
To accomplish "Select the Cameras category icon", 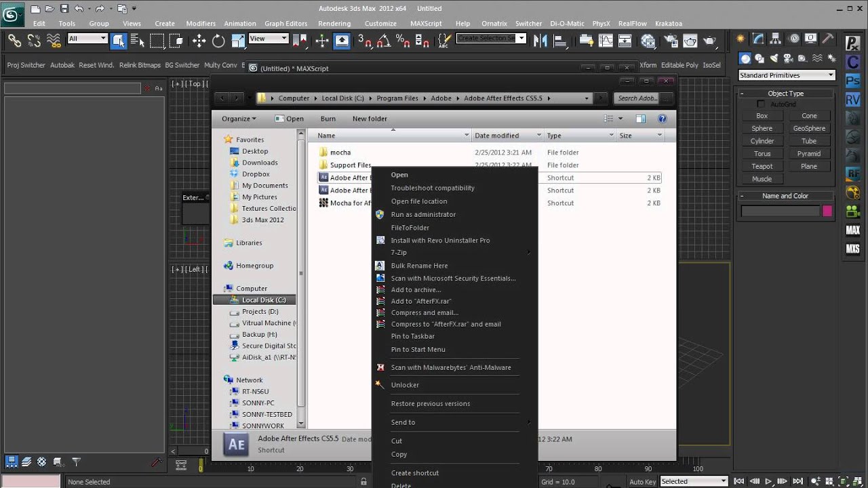I will coord(788,58).
